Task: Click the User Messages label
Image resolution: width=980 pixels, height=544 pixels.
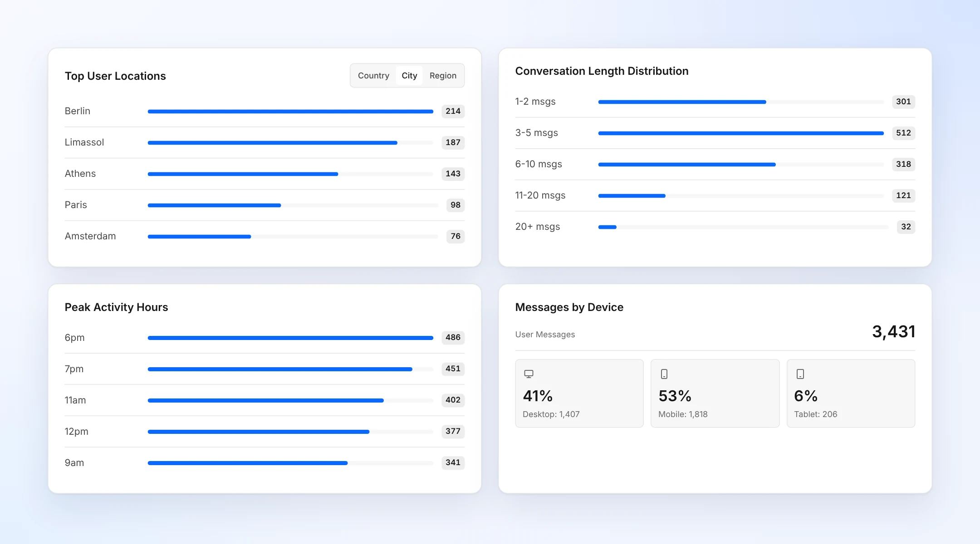Action: (545, 335)
